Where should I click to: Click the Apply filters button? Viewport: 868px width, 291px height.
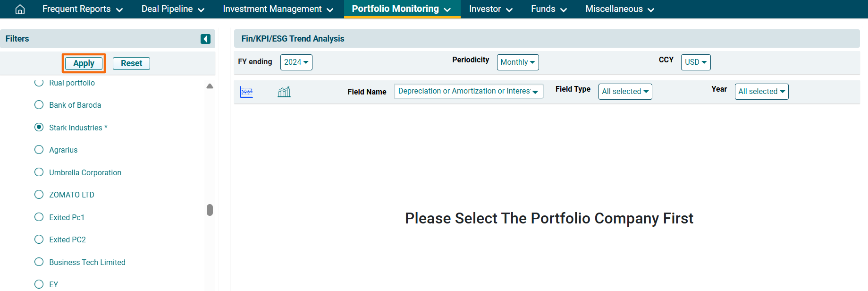[84, 63]
